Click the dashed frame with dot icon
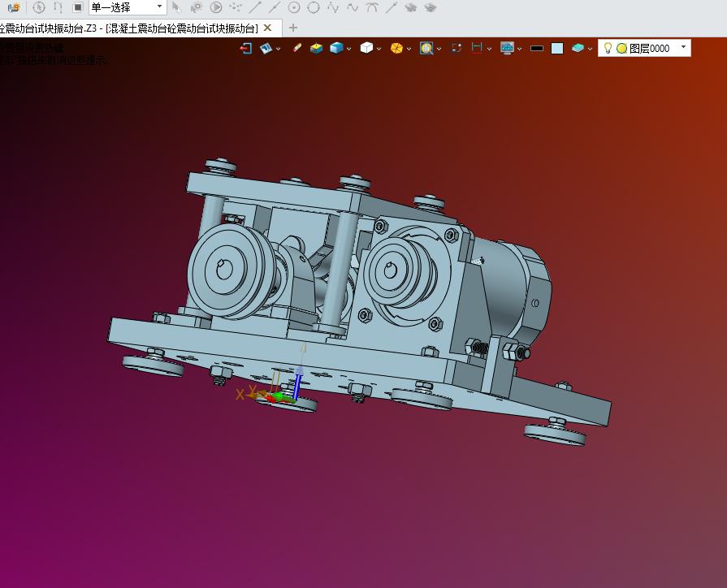The width and height of the screenshot is (727, 588). 457,48
